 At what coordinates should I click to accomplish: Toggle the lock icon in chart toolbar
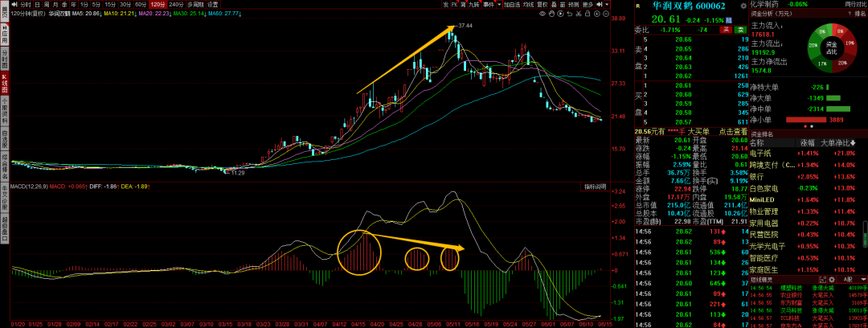coord(587,14)
